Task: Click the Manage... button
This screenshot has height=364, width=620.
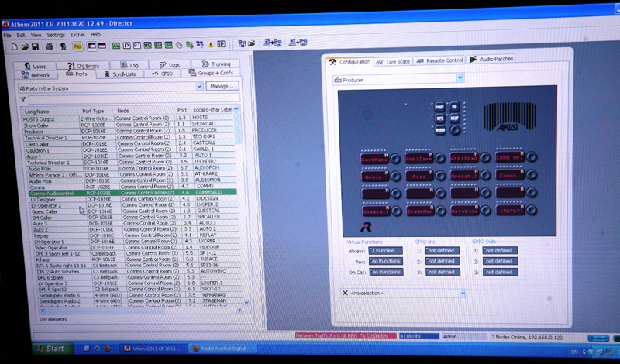Action: point(222,86)
